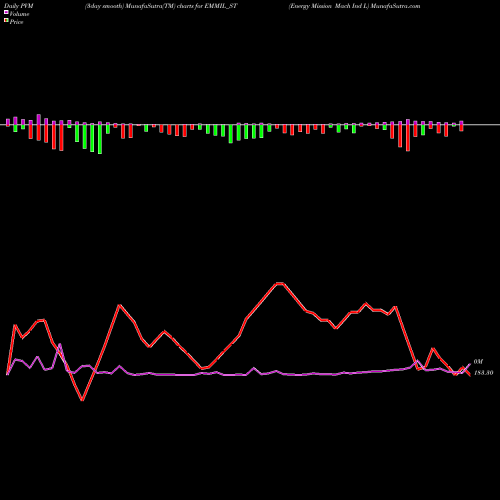This screenshot has height=500, width=500.
Task: Click the Price legend color swatch
Action: tap(6, 21)
